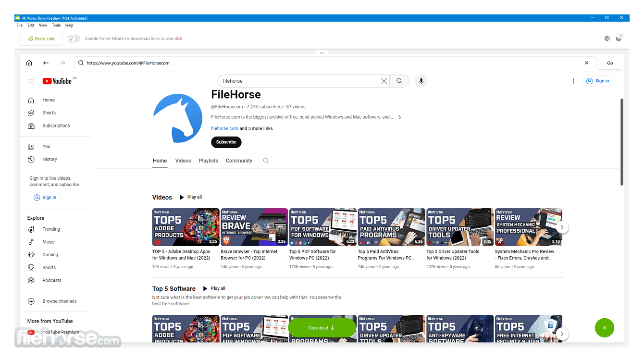Click the voice search microphone
The width and height of the screenshot is (644, 362).
421,81
